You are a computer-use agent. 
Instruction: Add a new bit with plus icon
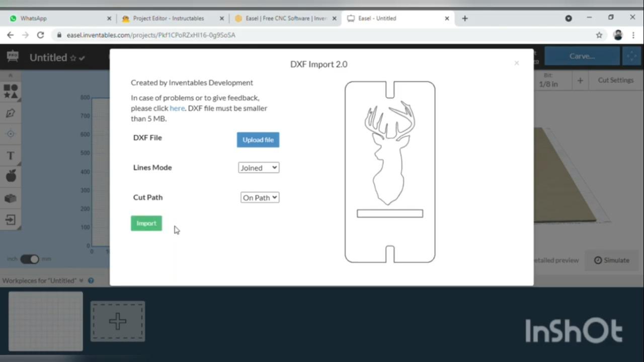coord(580,80)
